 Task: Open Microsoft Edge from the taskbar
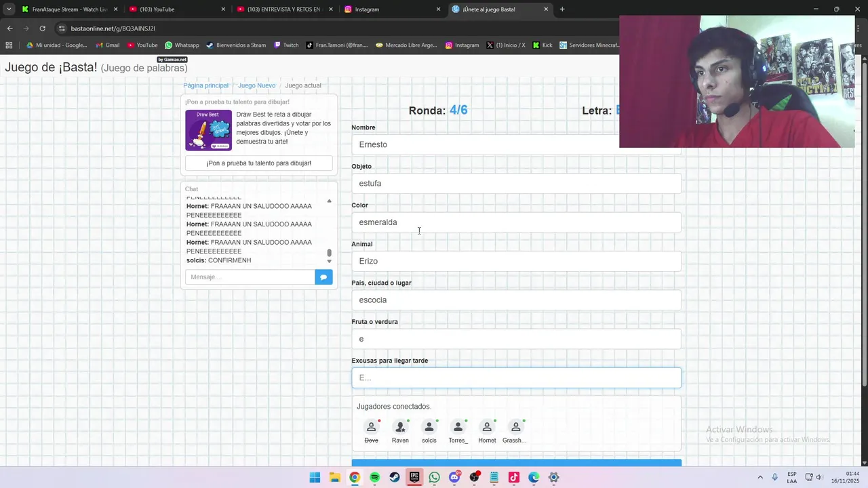click(534, 477)
